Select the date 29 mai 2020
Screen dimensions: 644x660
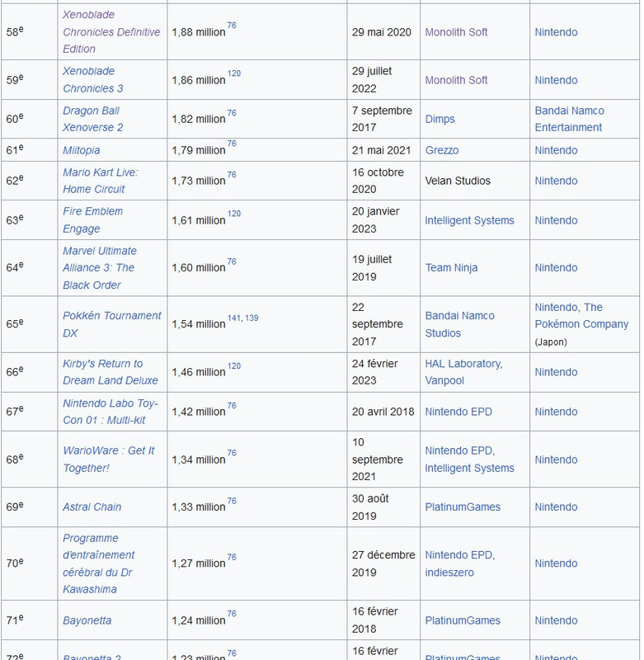pos(382,32)
